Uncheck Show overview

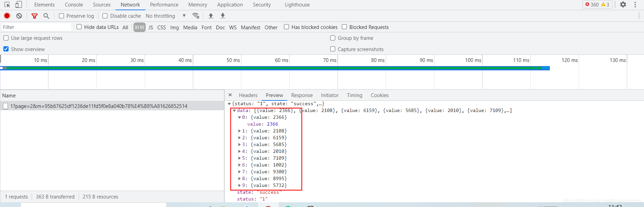click(6, 49)
